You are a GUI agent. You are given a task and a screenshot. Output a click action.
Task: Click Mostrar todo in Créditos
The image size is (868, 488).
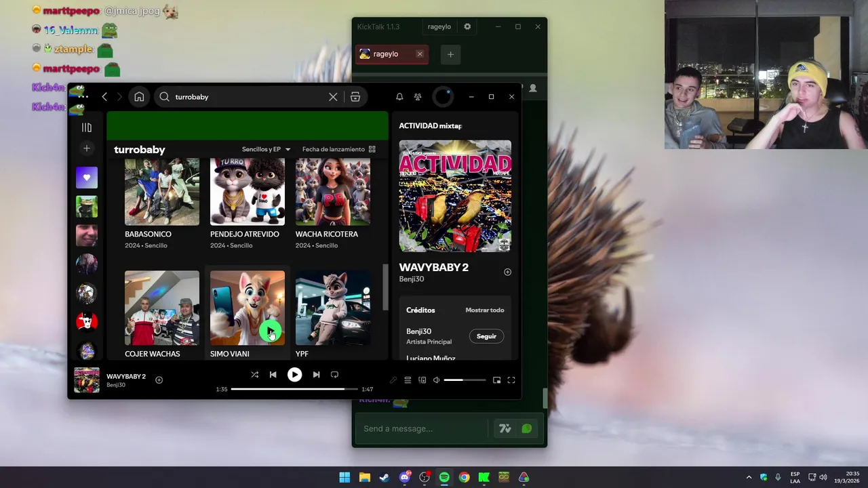click(485, 310)
